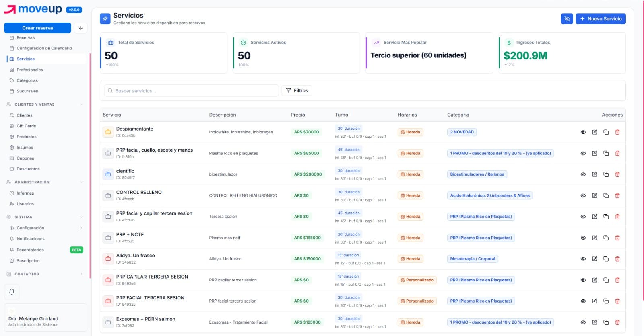Open the arrow dropdown next to Crear reserva
The width and height of the screenshot is (644, 336).
coord(80,28)
